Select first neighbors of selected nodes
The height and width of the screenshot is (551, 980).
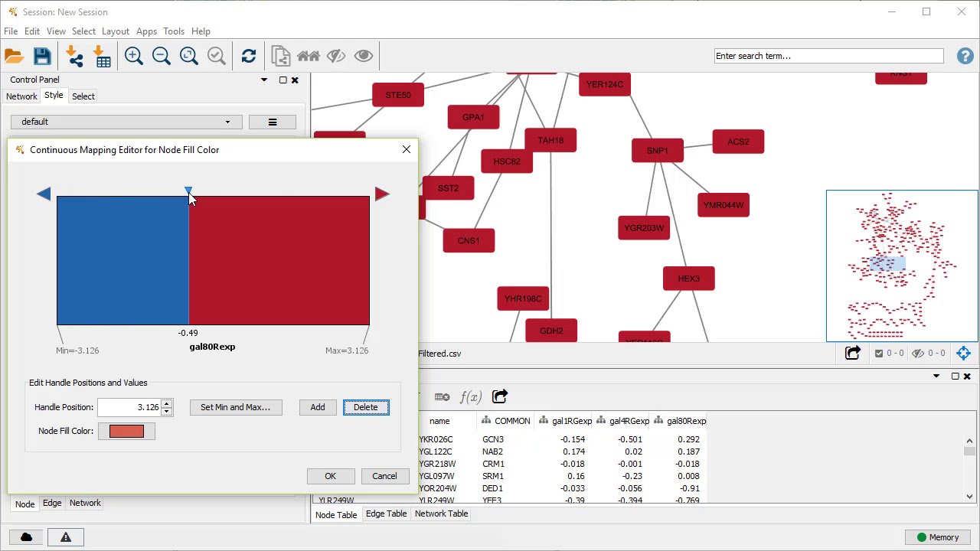[309, 56]
